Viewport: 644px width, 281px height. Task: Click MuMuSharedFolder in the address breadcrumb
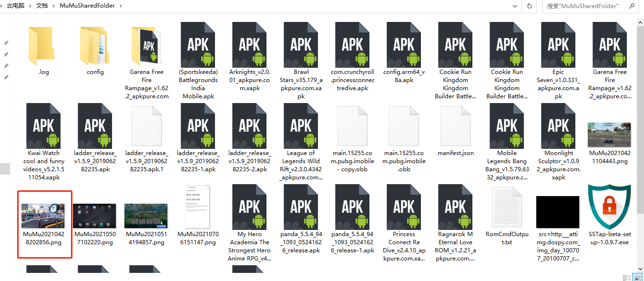click(87, 6)
